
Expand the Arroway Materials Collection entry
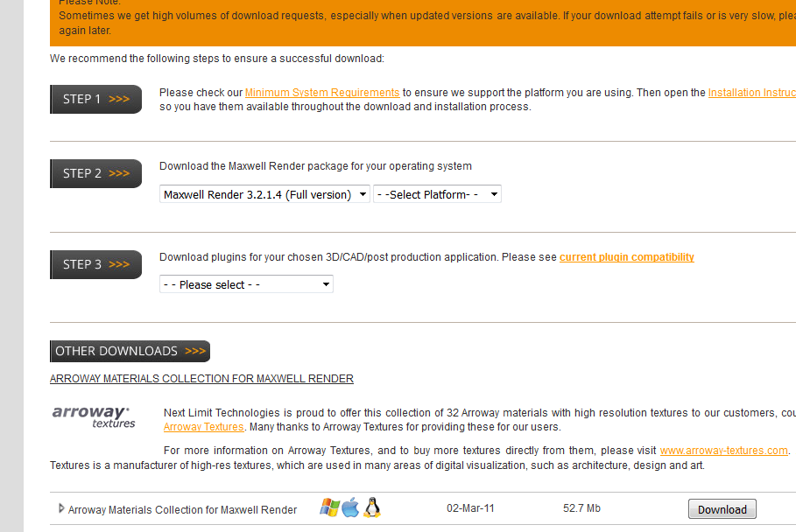tap(61, 508)
